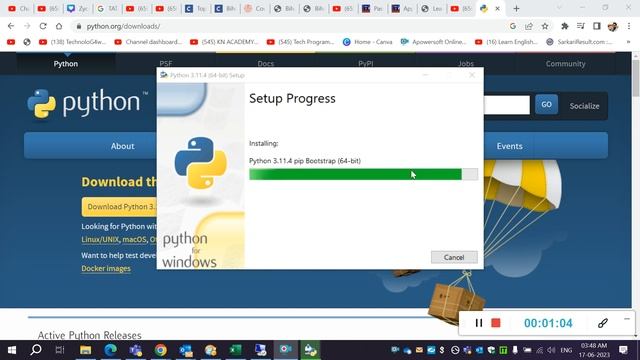Screen dimensions: 640x360
Task: Close the active Python downloads tab
Action: point(498,8)
